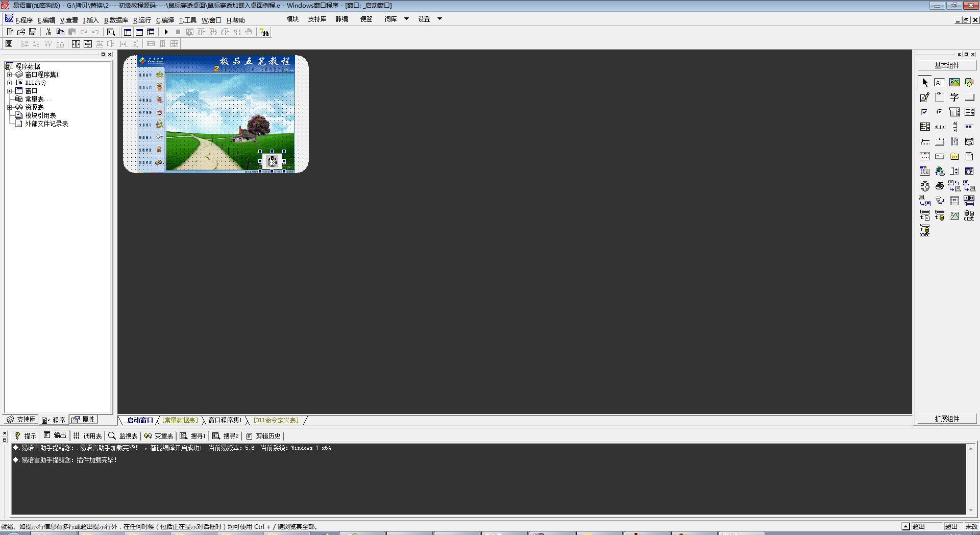Select the Picture box component in palette
Image resolution: width=980 pixels, height=535 pixels.
coord(954,82)
